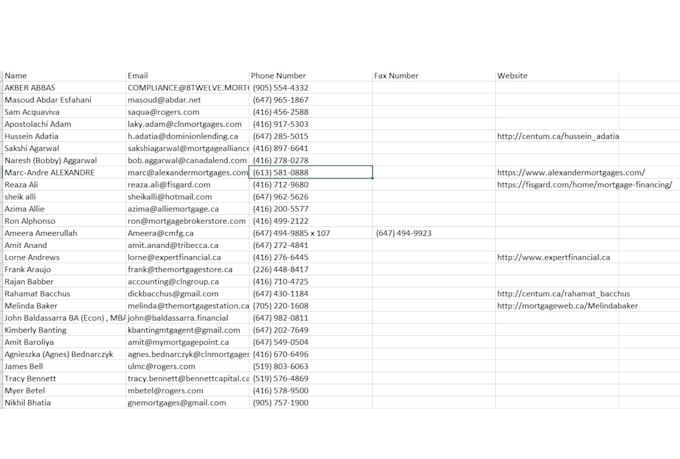
Task: Select the John Baldassarra BA (Econ) cell
Action: click(x=64, y=318)
